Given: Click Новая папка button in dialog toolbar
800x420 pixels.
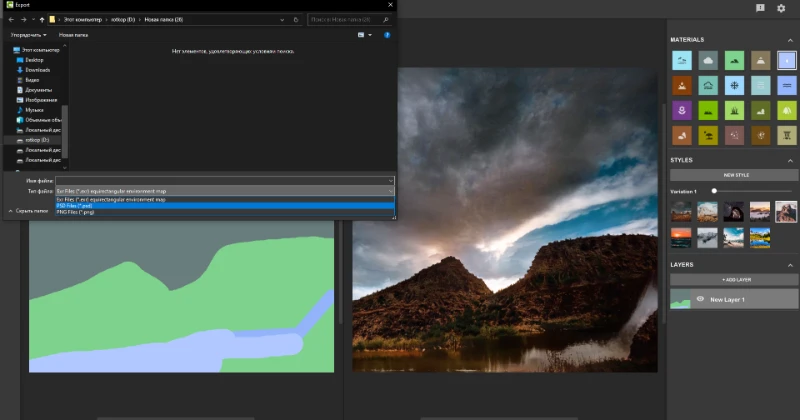Looking at the screenshot, I should [73, 35].
